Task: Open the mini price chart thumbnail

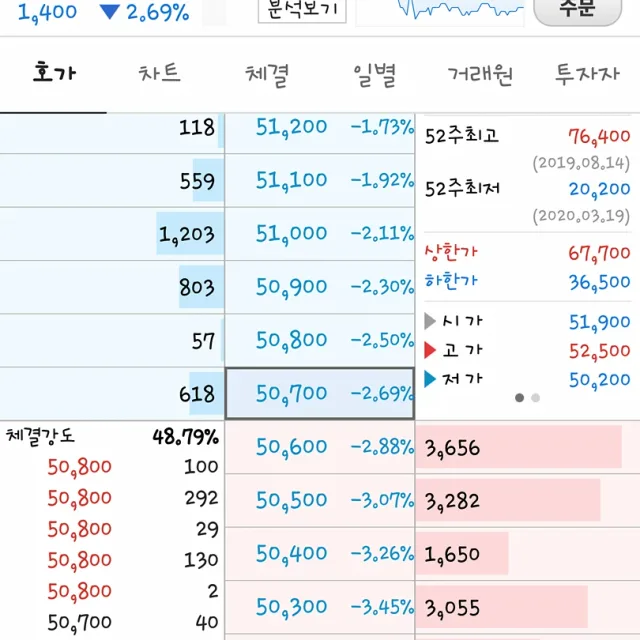Action: [x=440, y=11]
